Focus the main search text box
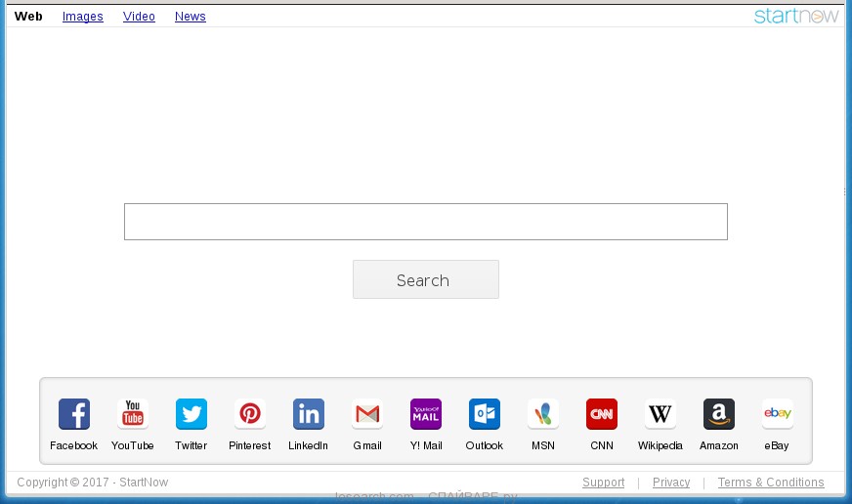852x504 pixels. (426, 222)
